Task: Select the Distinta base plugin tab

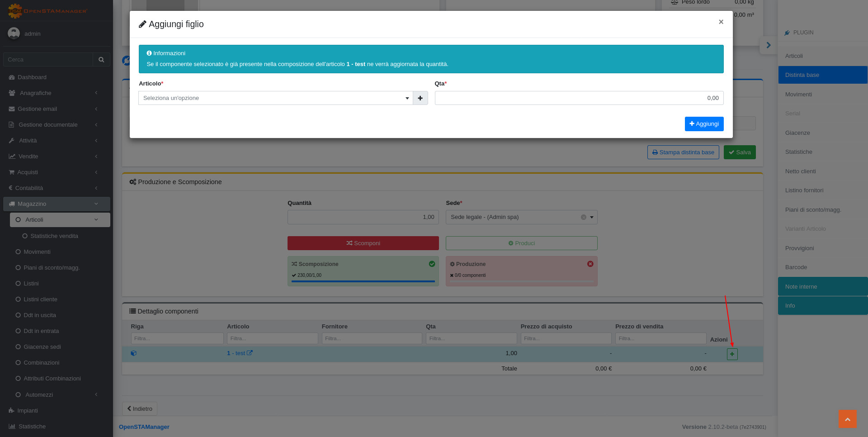Action: tap(802, 75)
